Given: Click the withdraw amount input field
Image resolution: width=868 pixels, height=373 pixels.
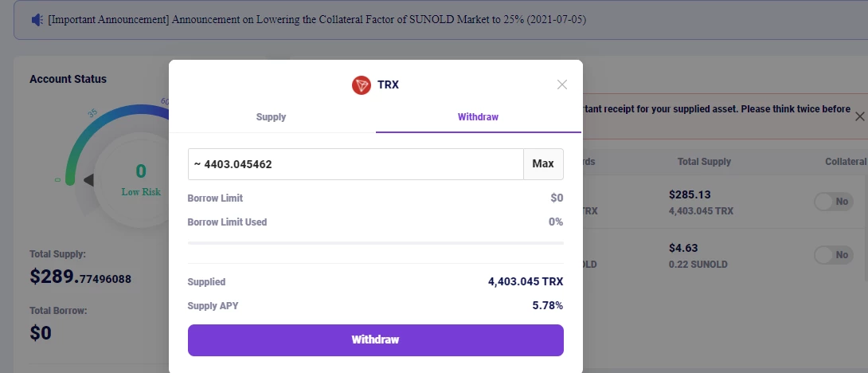Looking at the screenshot, I should click(x=355, y=164).
